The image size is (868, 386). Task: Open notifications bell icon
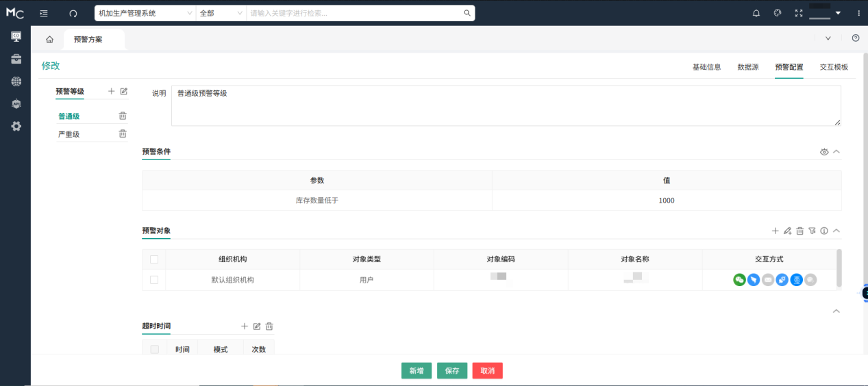point(756,13)
